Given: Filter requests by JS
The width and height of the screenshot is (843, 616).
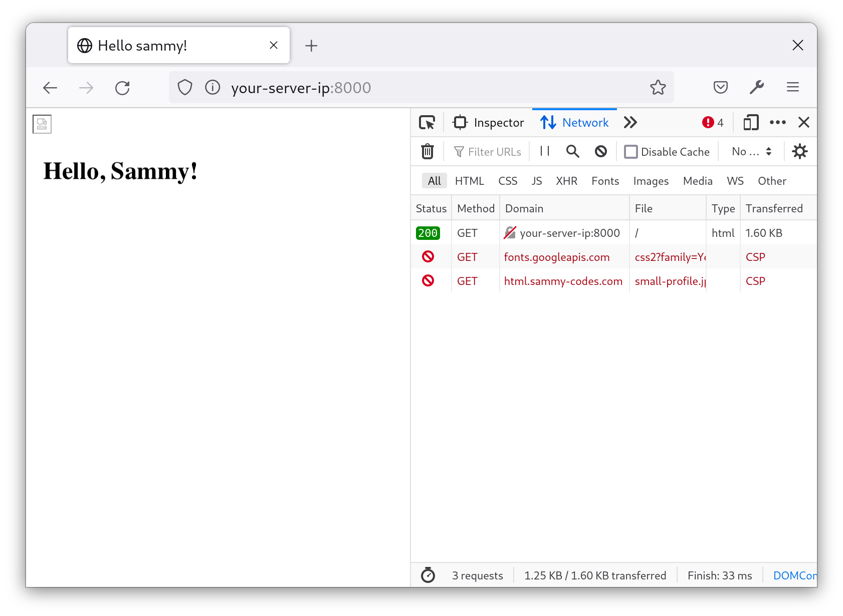Looking at the screenshot, I should 537,181.
